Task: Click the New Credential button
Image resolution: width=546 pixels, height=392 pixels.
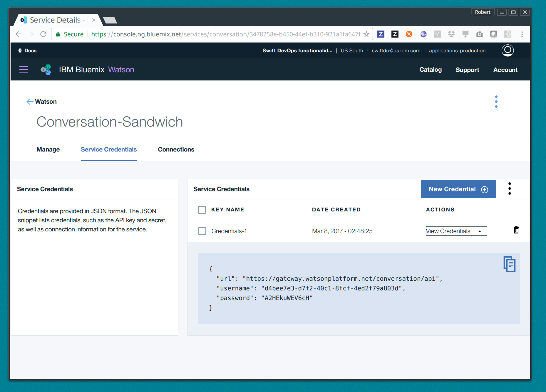Action: (x=458, y=189)
